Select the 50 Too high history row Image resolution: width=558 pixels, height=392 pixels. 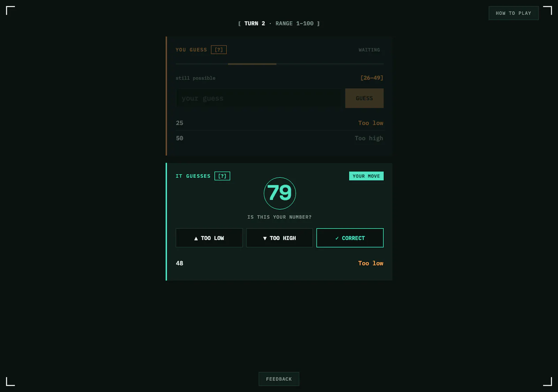280,138
